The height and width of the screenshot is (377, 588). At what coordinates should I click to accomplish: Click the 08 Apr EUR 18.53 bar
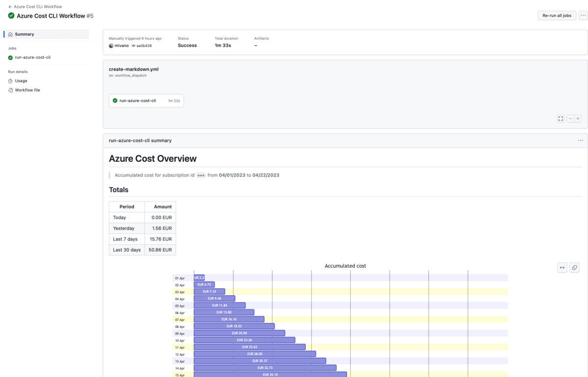tap(234, 326)
